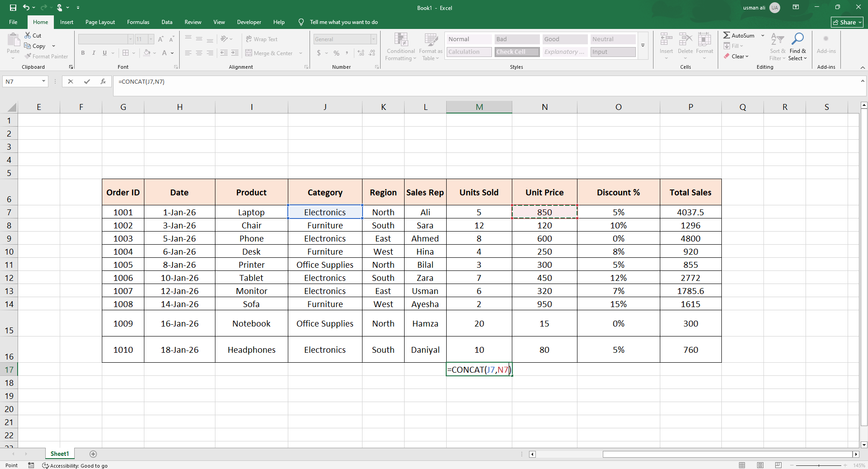
Task: Save the workbook using the Save icon
Action: coord(13,8)
